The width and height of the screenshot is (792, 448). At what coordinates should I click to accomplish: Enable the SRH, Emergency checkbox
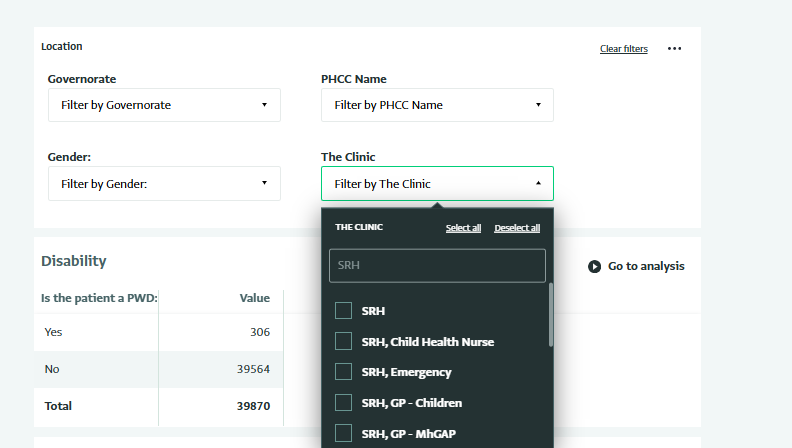pos(343,372)
